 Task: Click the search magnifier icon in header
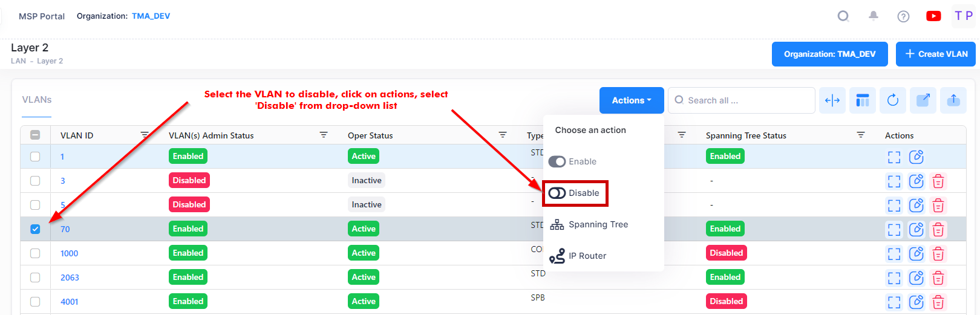click(x=843, y=16)
